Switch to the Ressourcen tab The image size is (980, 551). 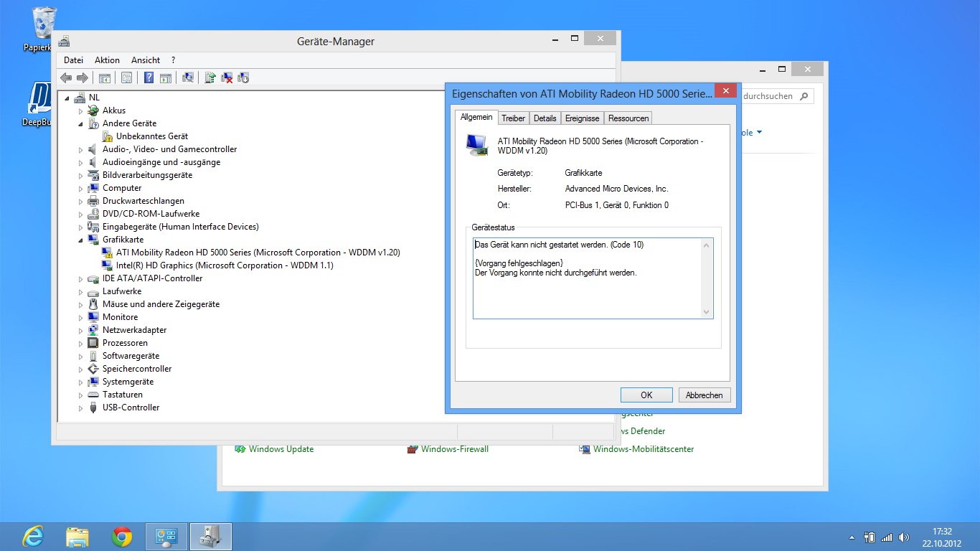tap(628, 118)
